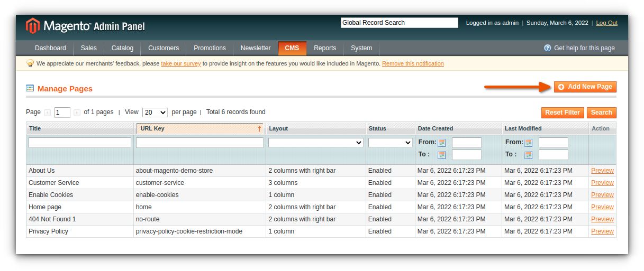Preview the Home page row
The image size is (644, 271).
tap(602, 207)
